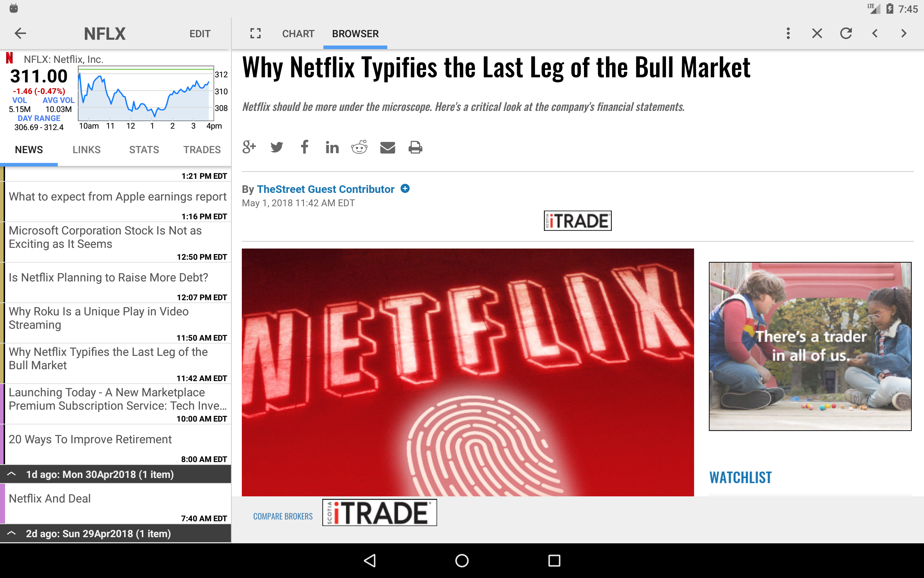The height and width of the screenshot is (578, 924).
Task: Tap the NFLX intraday price chart
Action: coord(146,93)
